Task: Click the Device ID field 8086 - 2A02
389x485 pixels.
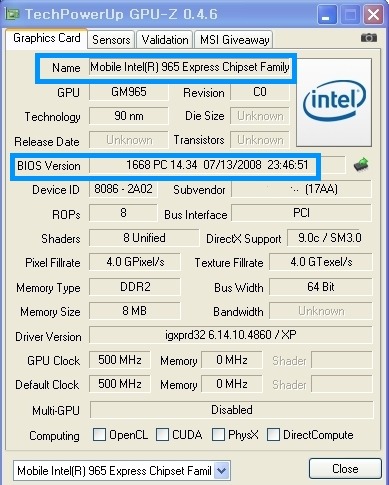Action: (123, 189)
